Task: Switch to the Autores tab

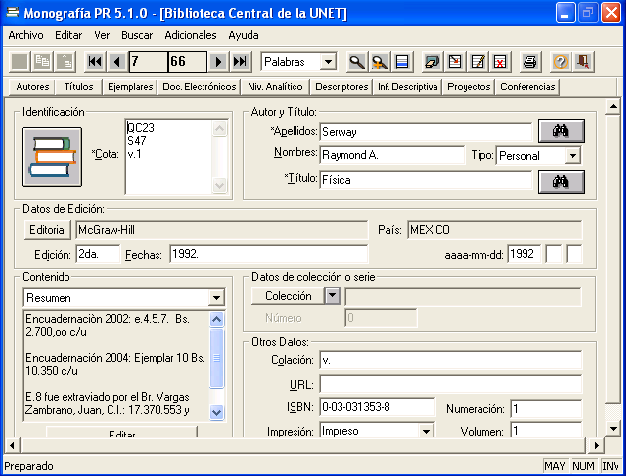Action: click(33, 87)
